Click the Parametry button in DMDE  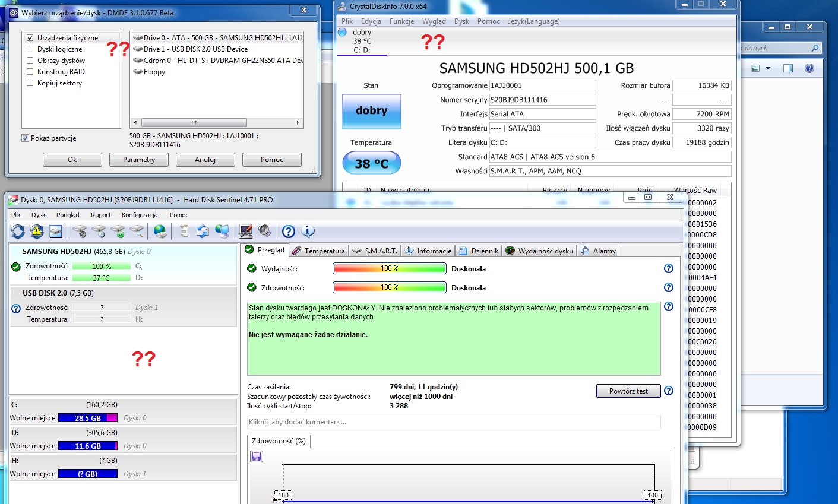(139, 160)
